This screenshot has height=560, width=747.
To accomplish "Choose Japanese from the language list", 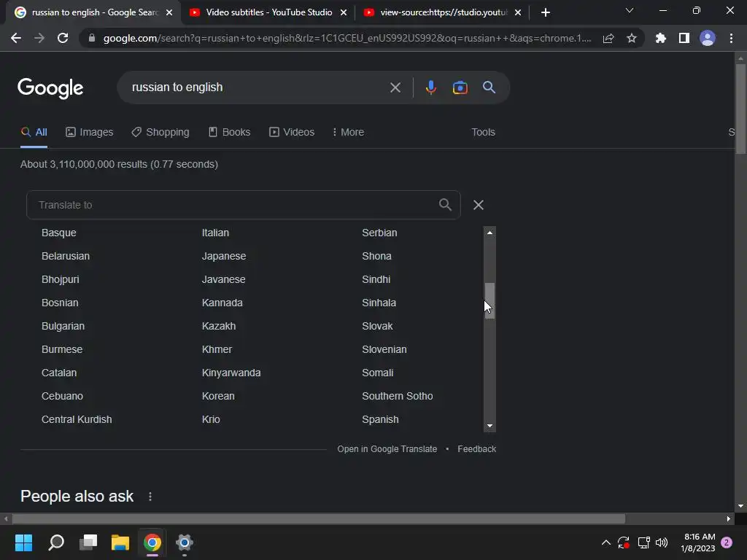I will coord(224,256).
